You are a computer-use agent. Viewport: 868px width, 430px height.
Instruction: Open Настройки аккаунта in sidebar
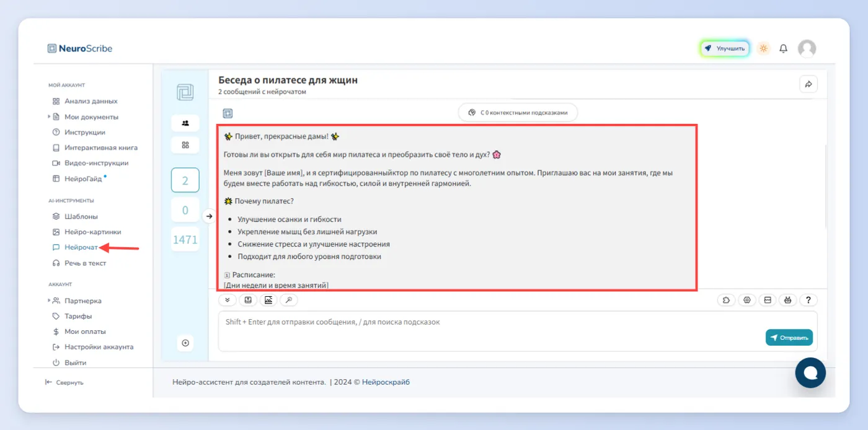(93, 347)
